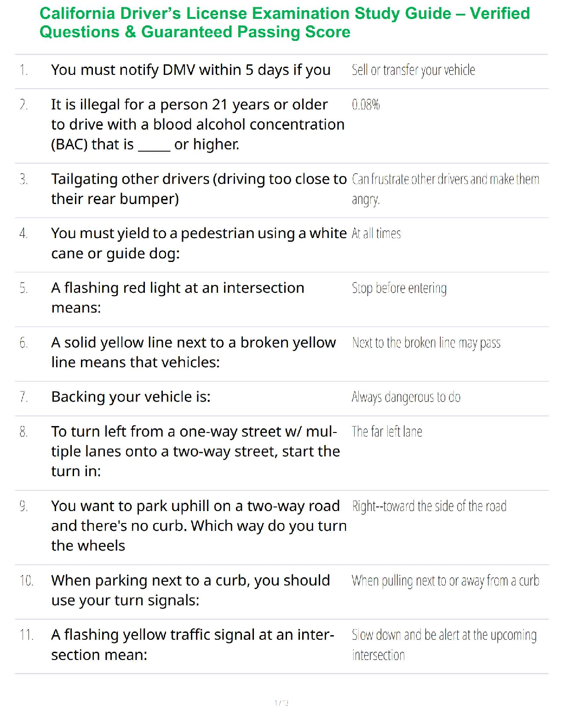Screen dimensions: 563x728
Task: Select "Next to the broken line may pass"
Action: pyautogui.click(x=426, y=343)
